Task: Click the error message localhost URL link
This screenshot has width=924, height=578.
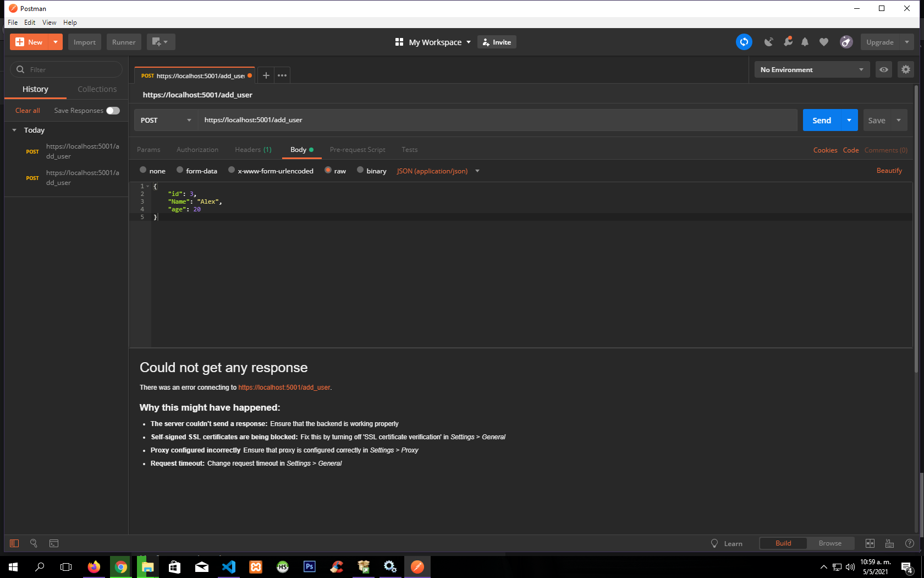Action: [x=284, y=388]
